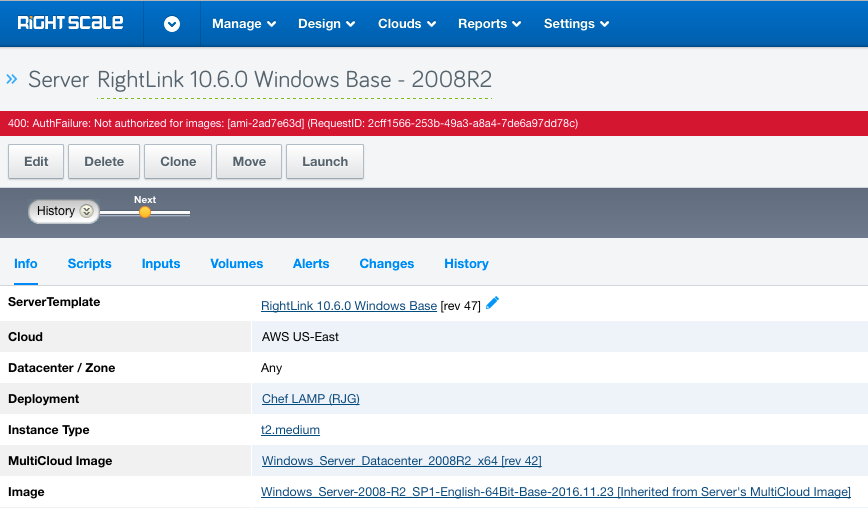Screen dimensions: 868x508
Task: Open the Settings menu
Action: pos(576,24)
